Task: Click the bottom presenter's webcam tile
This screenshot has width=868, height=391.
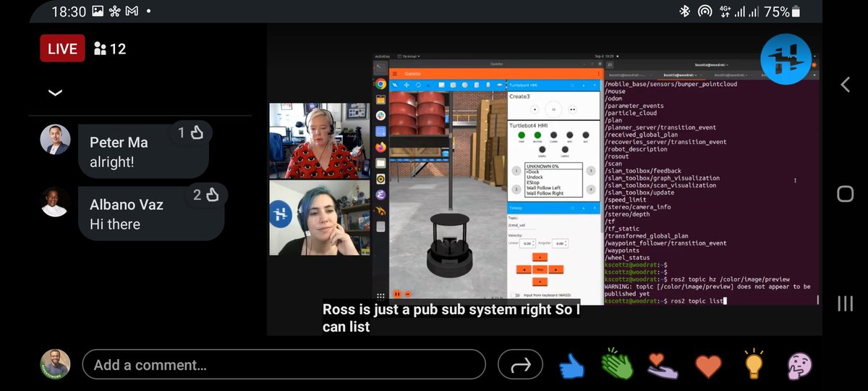Action: [x=320, y=218]
